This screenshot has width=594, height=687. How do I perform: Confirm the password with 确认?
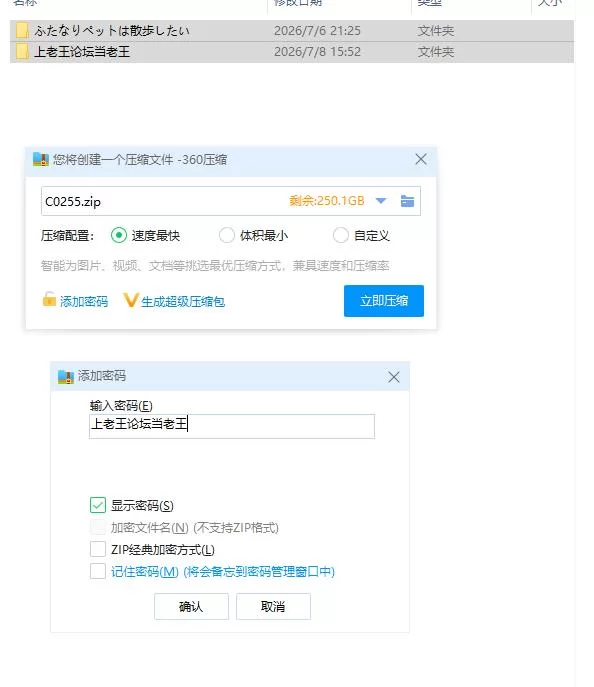click(x=191, y=606)
